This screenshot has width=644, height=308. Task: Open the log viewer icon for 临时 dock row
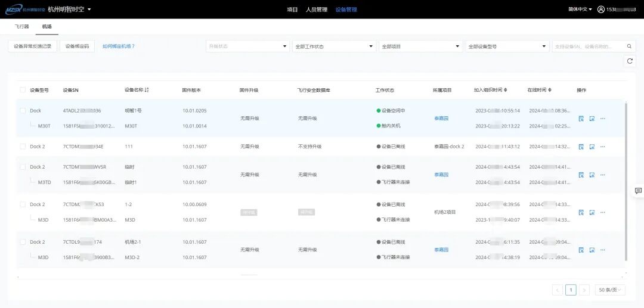click(581, 175)
